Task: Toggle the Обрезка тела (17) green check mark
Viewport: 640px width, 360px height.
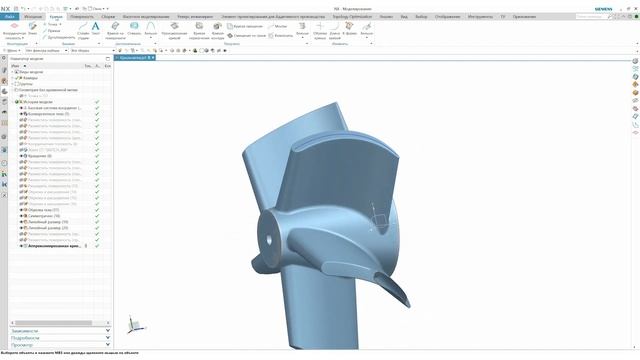Action: 97,210
